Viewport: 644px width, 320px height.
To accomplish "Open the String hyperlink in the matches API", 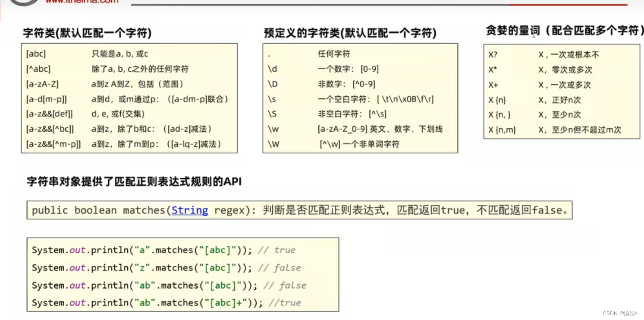I will point(190,210).
